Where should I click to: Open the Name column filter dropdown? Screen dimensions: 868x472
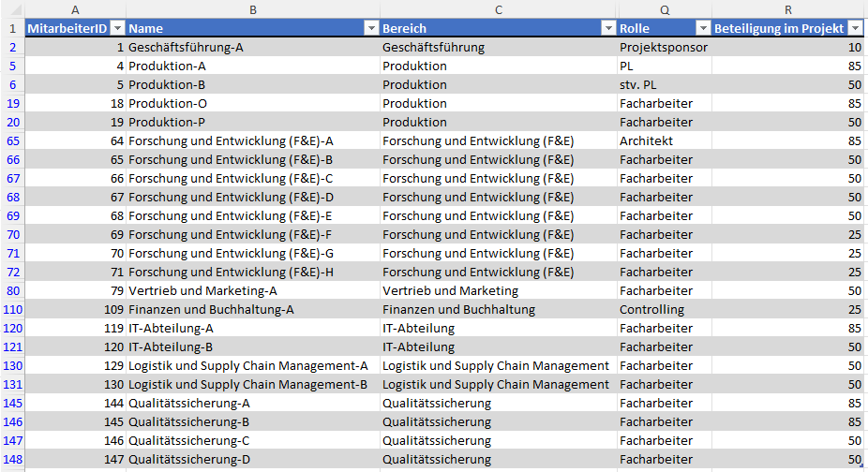370,28
